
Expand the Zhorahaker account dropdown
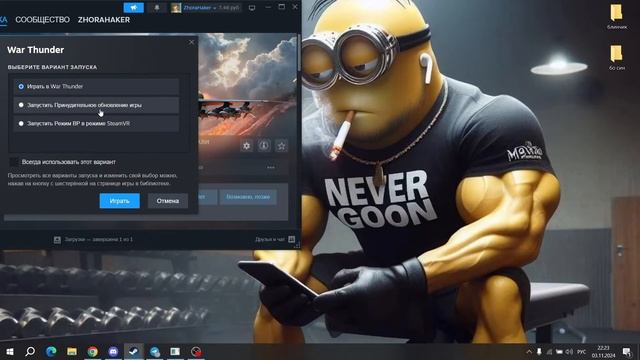pyautogui.click(x=211, y=7)
